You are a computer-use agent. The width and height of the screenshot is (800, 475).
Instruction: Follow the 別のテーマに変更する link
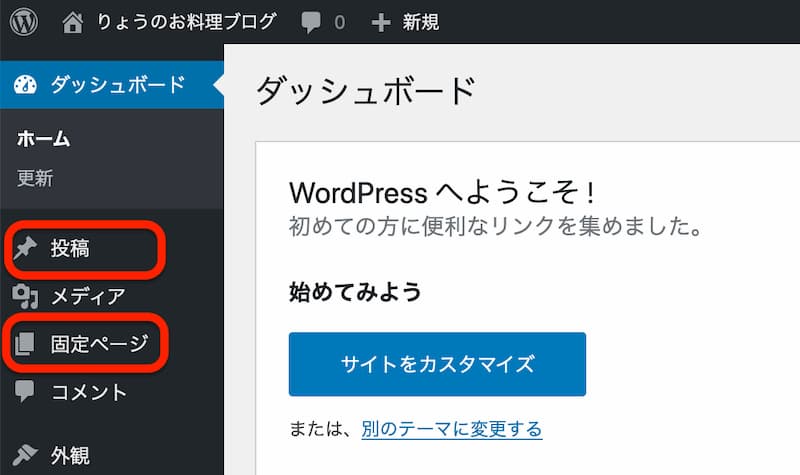click(452, 429)
